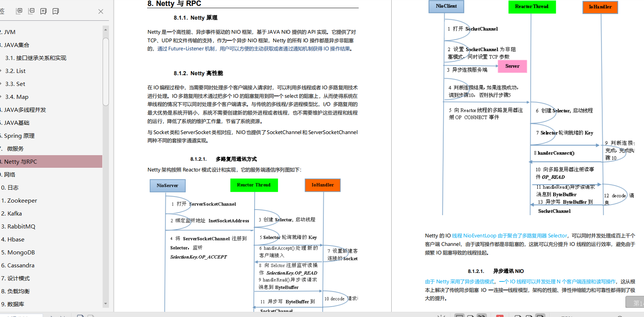Screen dimensions: 644x317
Task: Click Reactor Thread box beside NioServer
Action: point(254,185)
